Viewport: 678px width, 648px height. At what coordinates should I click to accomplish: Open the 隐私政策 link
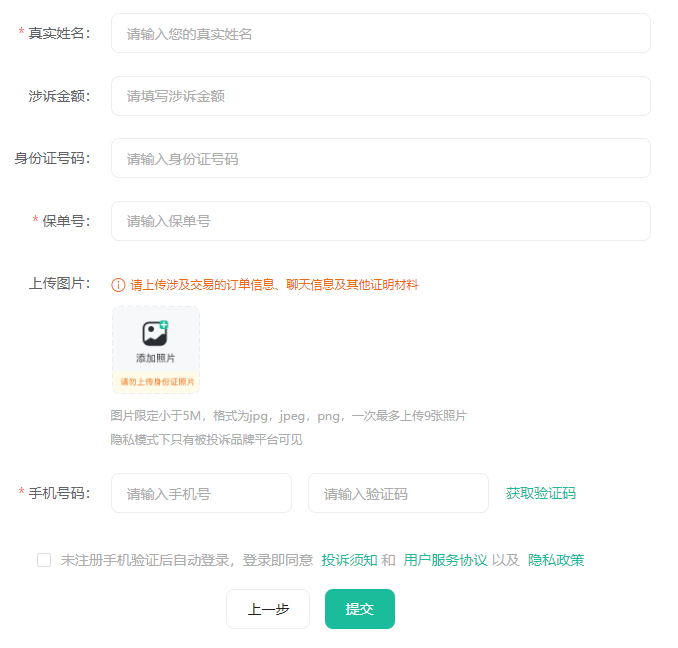point(556,560)
